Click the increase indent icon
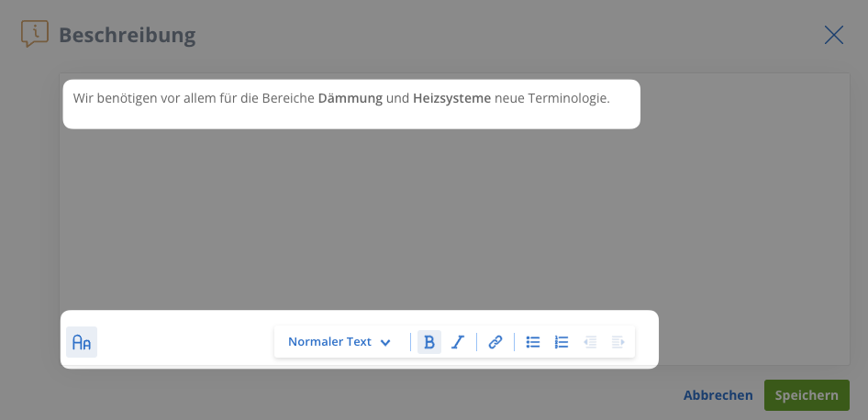Screen dimensions: 868x420 [618, 342]
